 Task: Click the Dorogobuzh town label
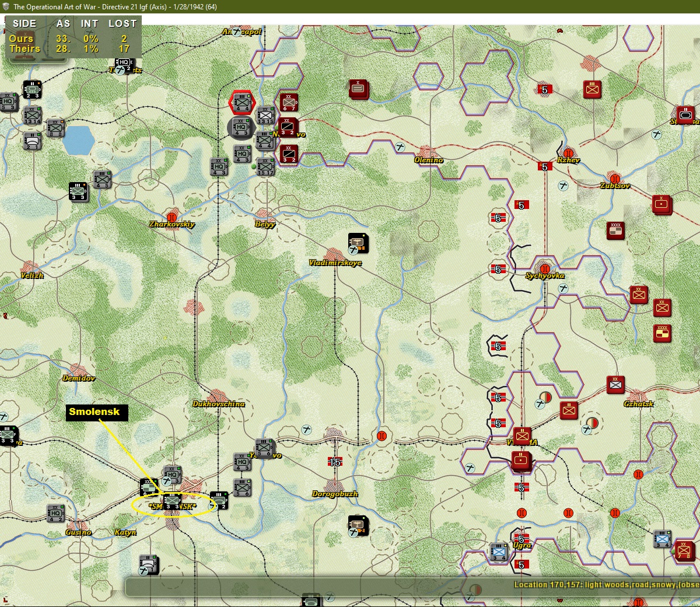(335, 494)
